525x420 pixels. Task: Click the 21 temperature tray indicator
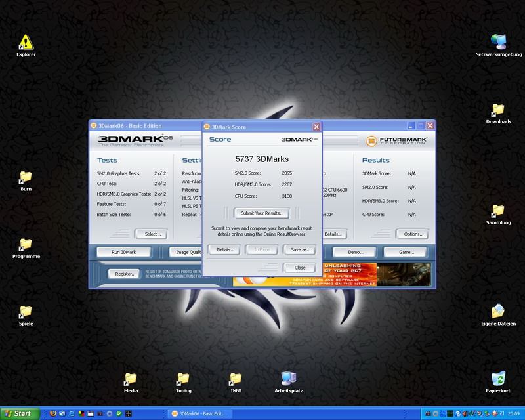[x=502, y=413]
